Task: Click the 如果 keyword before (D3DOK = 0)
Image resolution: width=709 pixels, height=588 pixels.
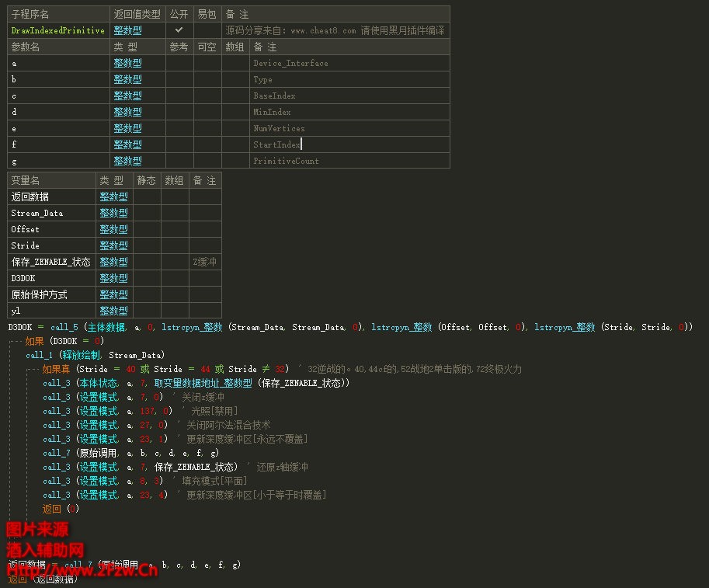Action: pos(34,340)
